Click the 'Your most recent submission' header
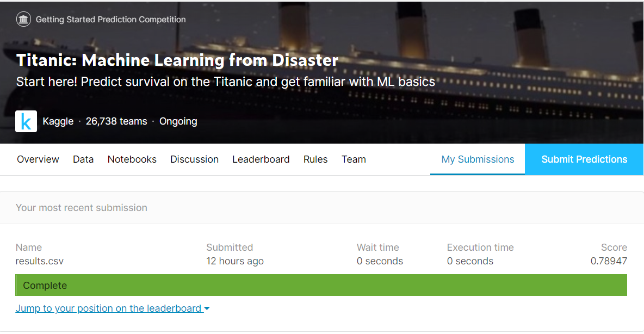Image resolution: width=644 pixels, height=334 pixels. pyautogui.click(x=82, y=208)
